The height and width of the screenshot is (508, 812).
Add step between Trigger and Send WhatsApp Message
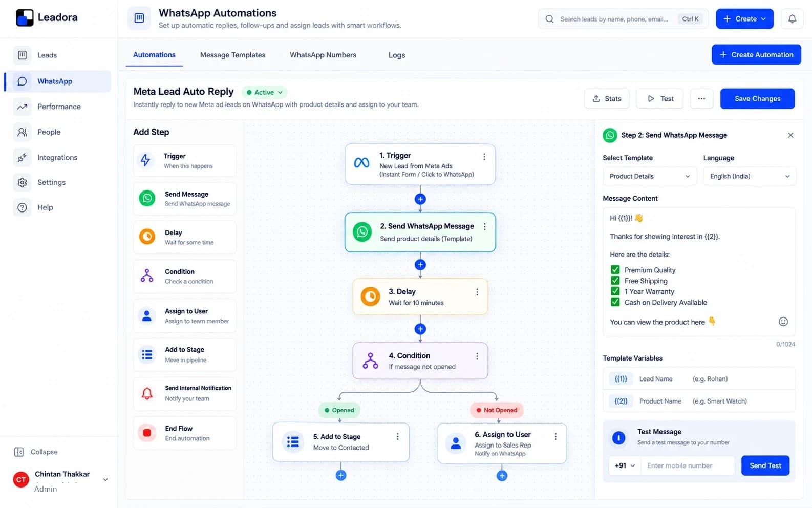pyautogui.click(x=420, y=199)
